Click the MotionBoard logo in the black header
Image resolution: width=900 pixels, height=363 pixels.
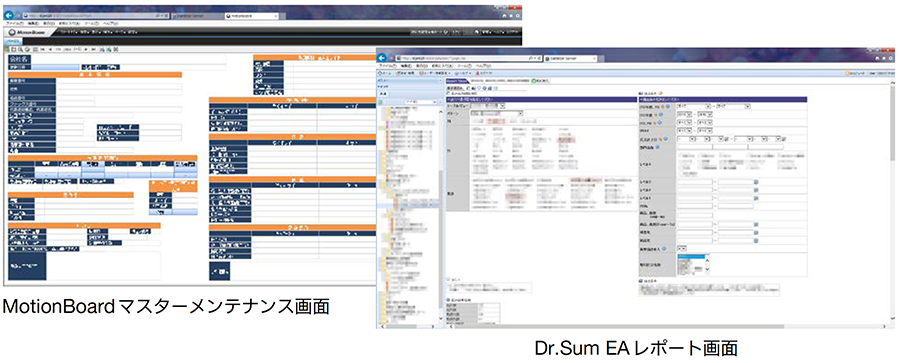click(x=30, y=33)
